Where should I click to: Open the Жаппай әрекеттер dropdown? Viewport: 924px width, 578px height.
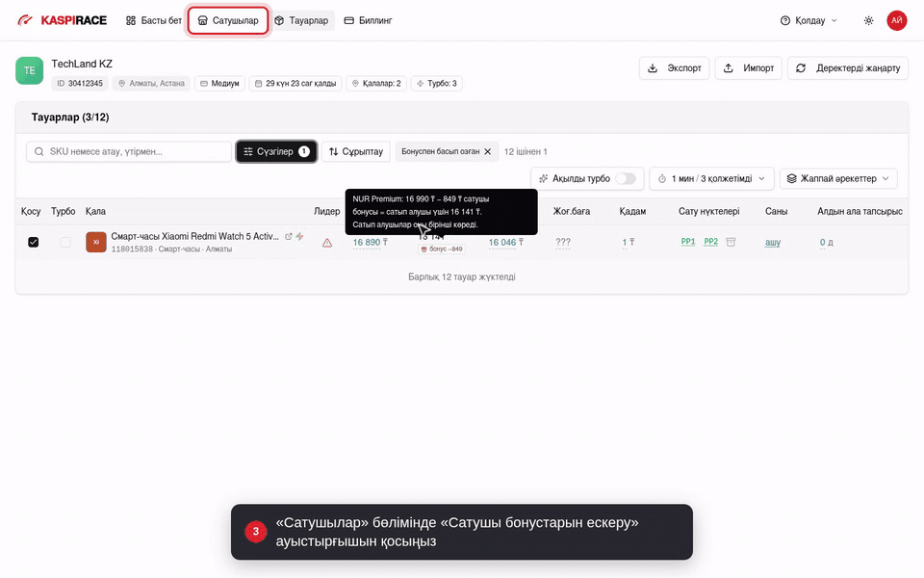coord(838,179)
